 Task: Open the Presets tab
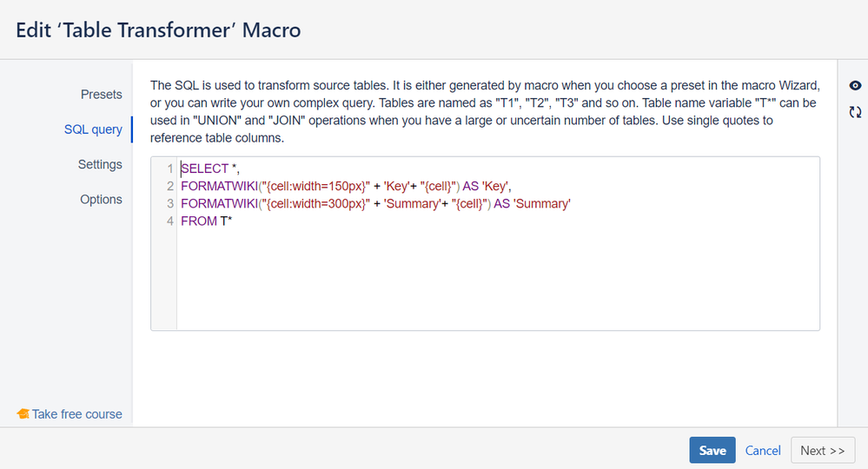pyautogui.click(x=102, y=95)
